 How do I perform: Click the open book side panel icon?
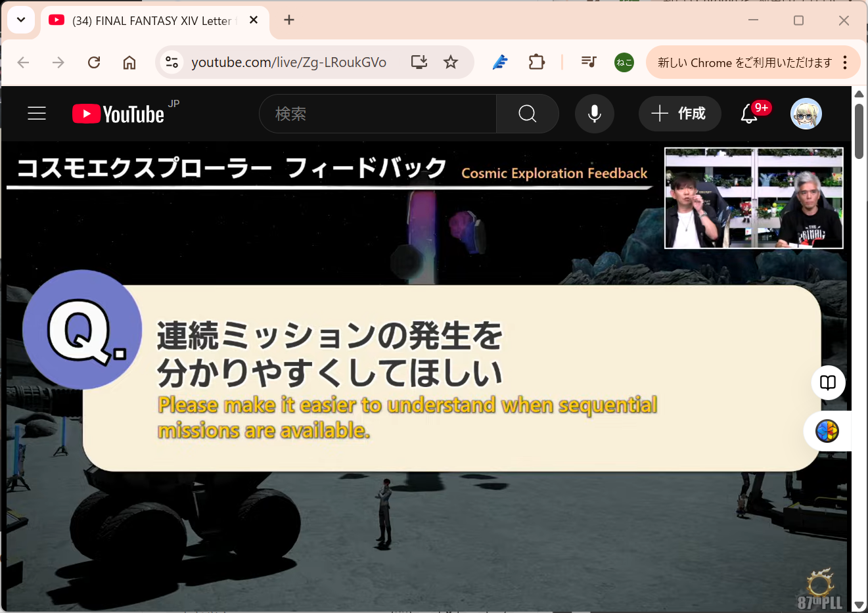coord(828,382)
